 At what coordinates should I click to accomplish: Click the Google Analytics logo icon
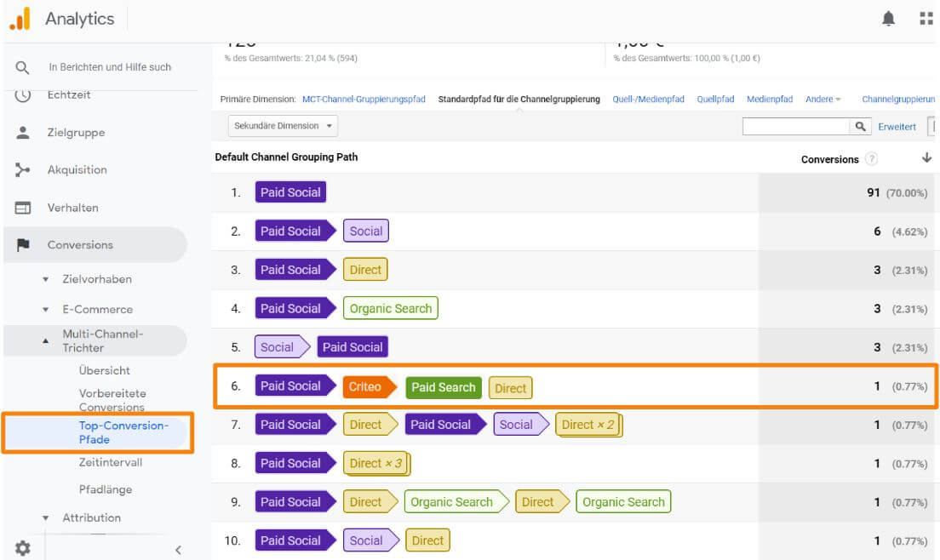click(x=20, y=19)
